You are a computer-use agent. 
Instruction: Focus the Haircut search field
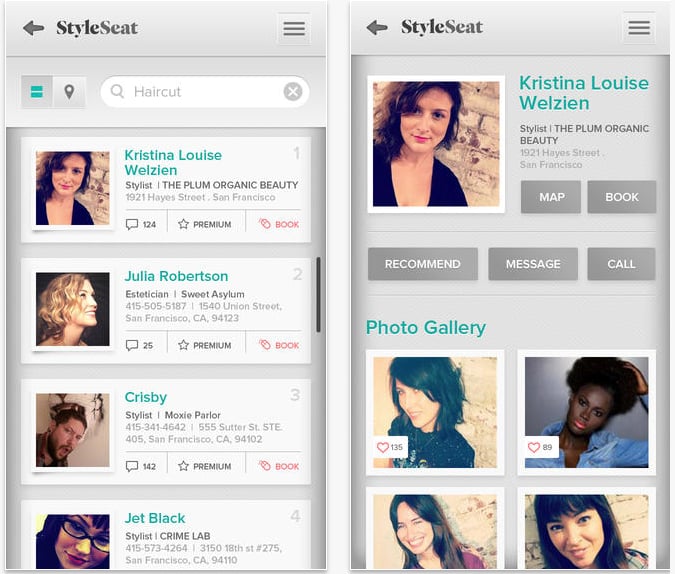click(x=205, y=92)
